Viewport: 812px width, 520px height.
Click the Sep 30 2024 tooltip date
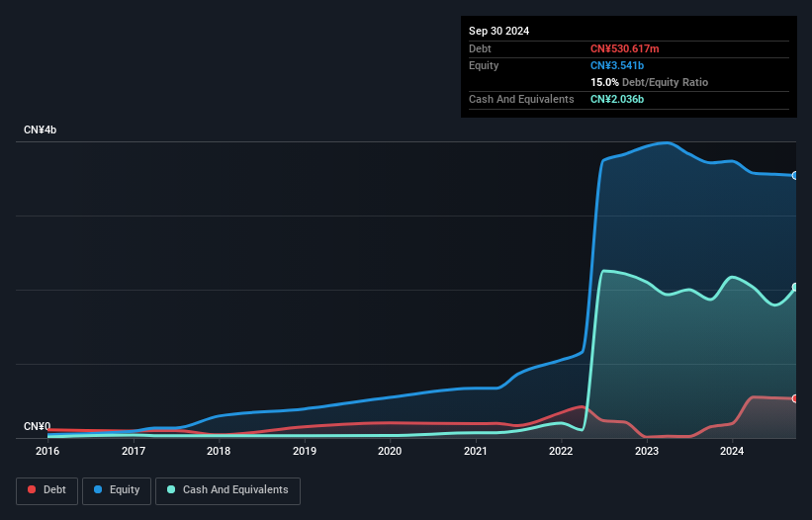(499, 31)
